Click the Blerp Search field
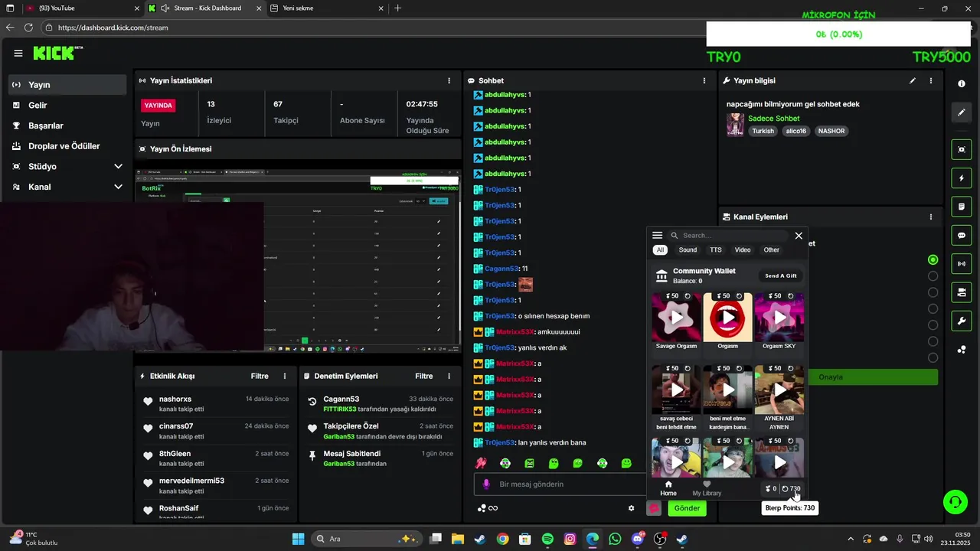 [727, 236]
